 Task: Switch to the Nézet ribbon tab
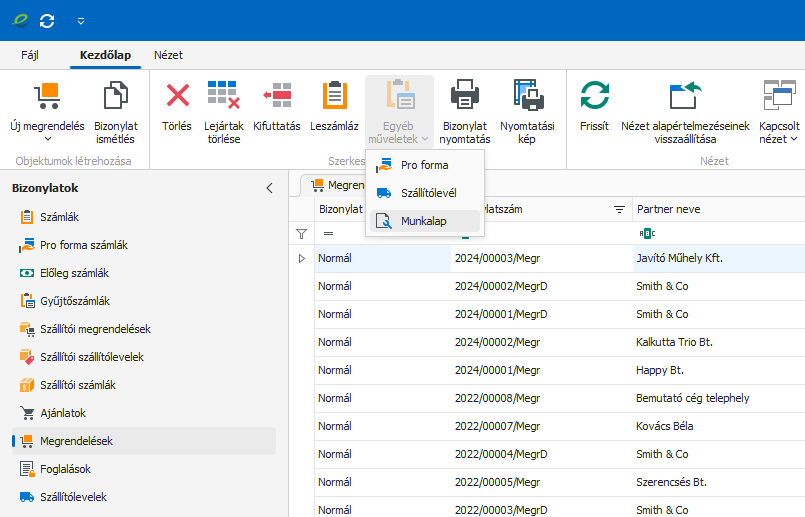168,55
